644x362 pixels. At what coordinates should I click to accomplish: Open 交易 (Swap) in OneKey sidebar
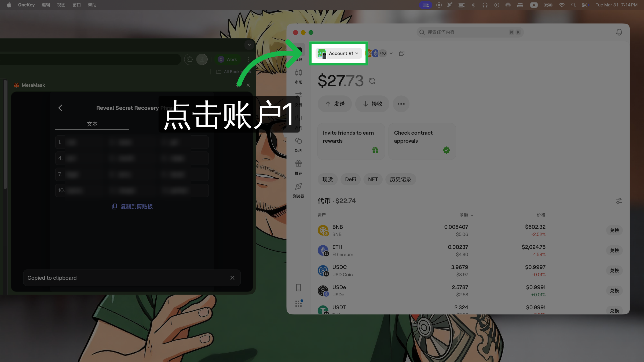[x=298, y=99]
